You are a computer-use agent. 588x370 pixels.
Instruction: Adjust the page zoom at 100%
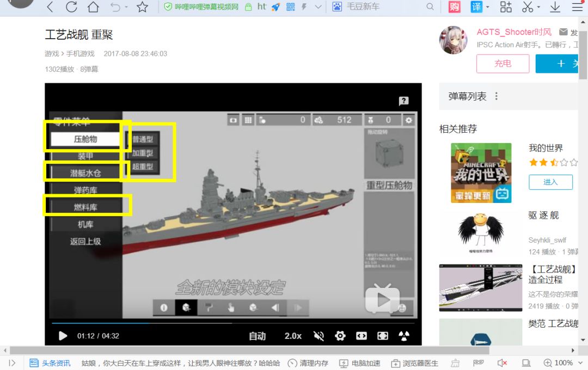pyautogui.click(x=563, y=363)
